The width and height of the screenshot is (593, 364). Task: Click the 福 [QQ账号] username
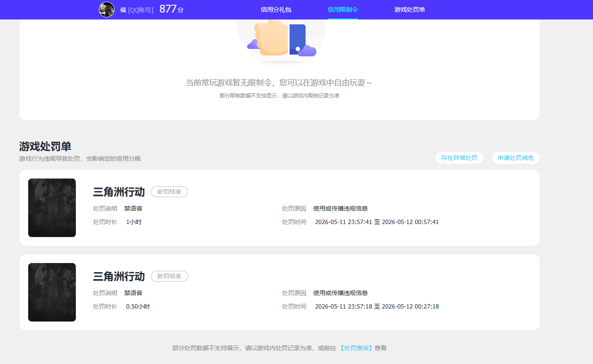coord(137,10)
